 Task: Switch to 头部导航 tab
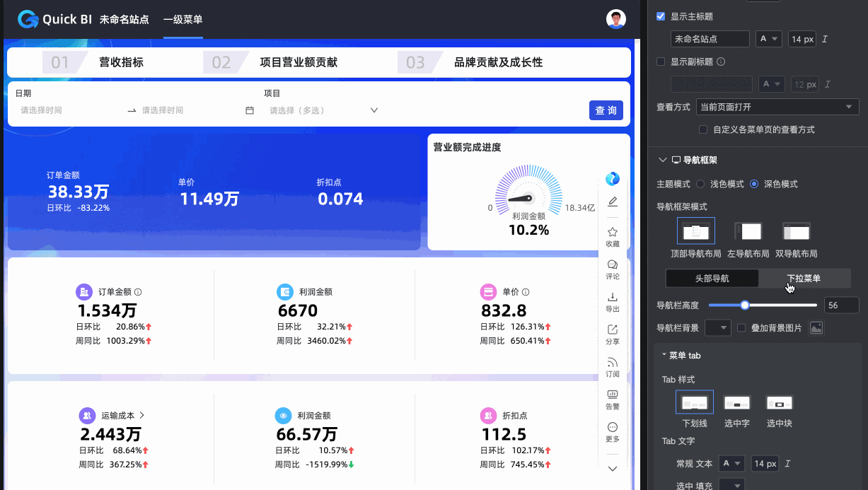(712, 278)
